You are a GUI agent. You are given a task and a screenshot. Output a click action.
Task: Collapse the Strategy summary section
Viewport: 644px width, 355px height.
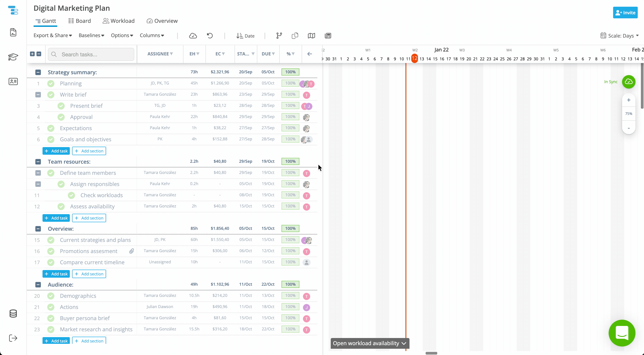pos(38,72)
